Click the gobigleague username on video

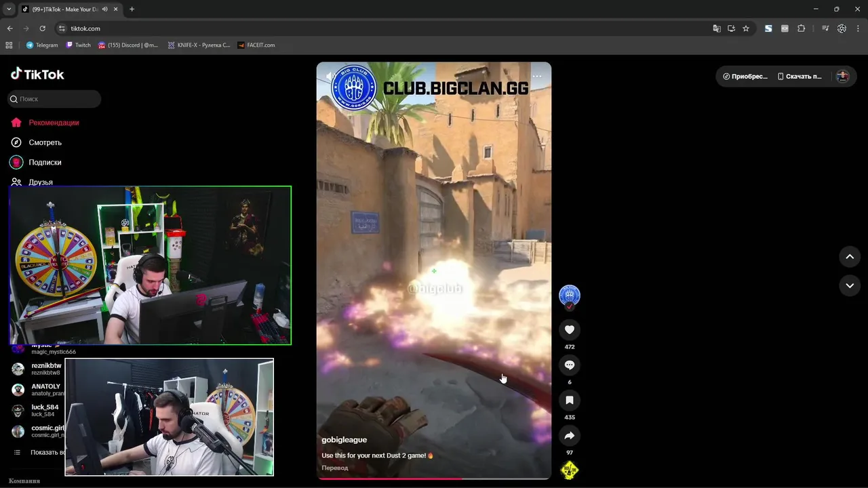click(344, 440)
